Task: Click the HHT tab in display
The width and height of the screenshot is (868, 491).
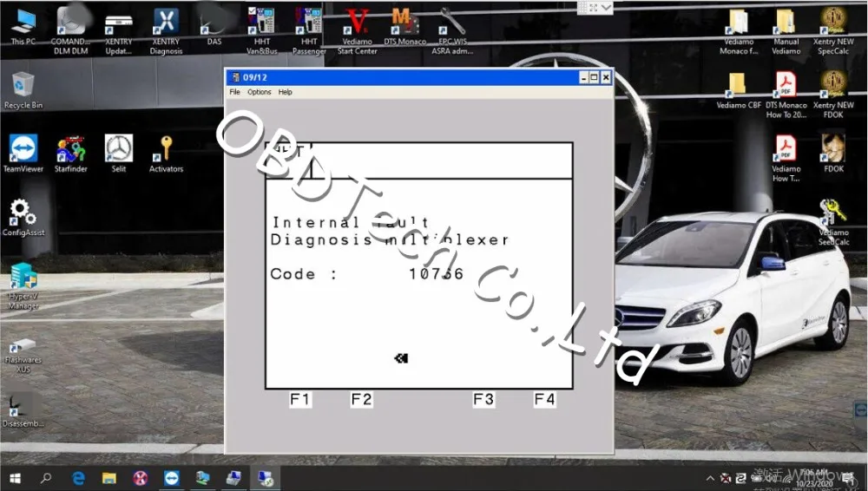Action: coord(288,160)
